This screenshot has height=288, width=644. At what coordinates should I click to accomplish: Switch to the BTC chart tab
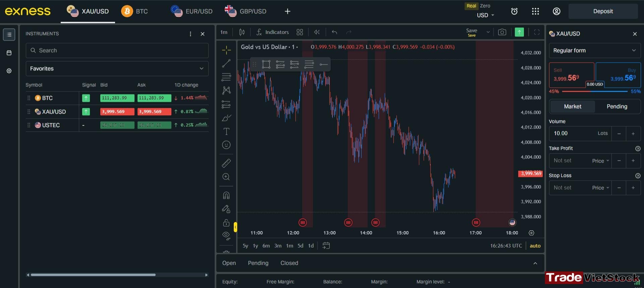(x=135, y=11)
